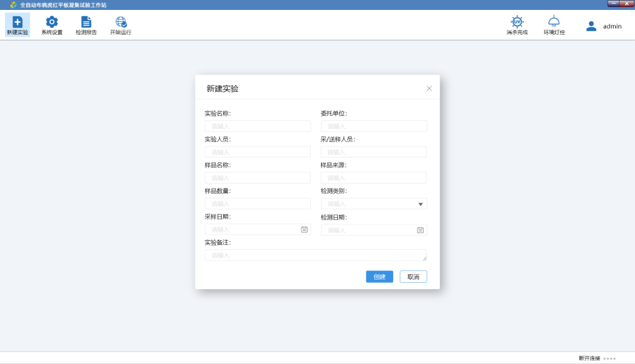The height and width of the screenshot is (364, 635).
Task: Close the 新建实验 dialog with X
Action: click(x=429, y=88)
